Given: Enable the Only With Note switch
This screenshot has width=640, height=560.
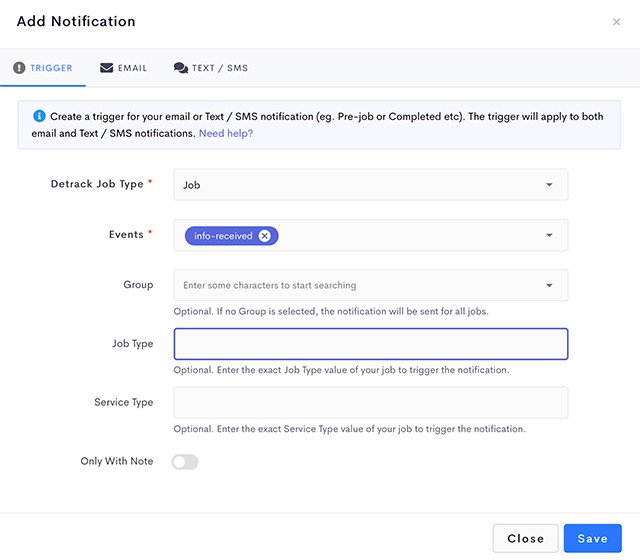Looking at the screenshot, I should [185, 462].
